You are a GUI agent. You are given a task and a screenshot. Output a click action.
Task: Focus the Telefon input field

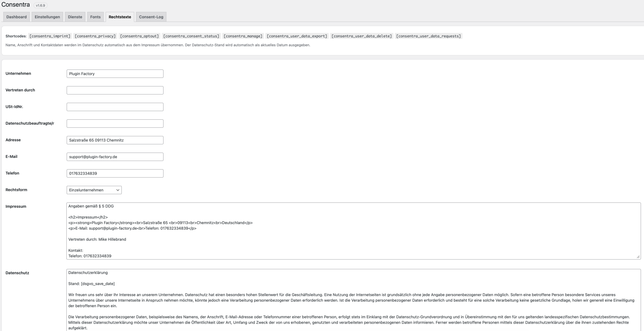tap(115, 174)
